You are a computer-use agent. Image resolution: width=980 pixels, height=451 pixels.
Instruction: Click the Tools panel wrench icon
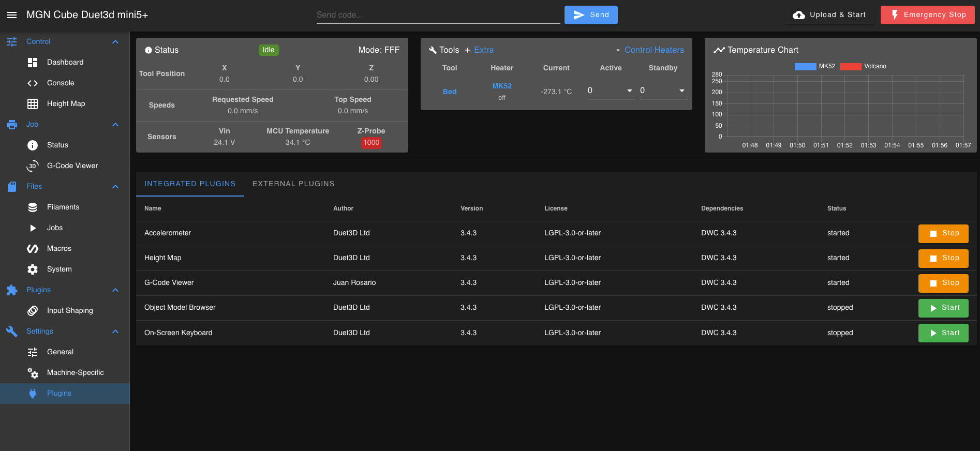433,50
